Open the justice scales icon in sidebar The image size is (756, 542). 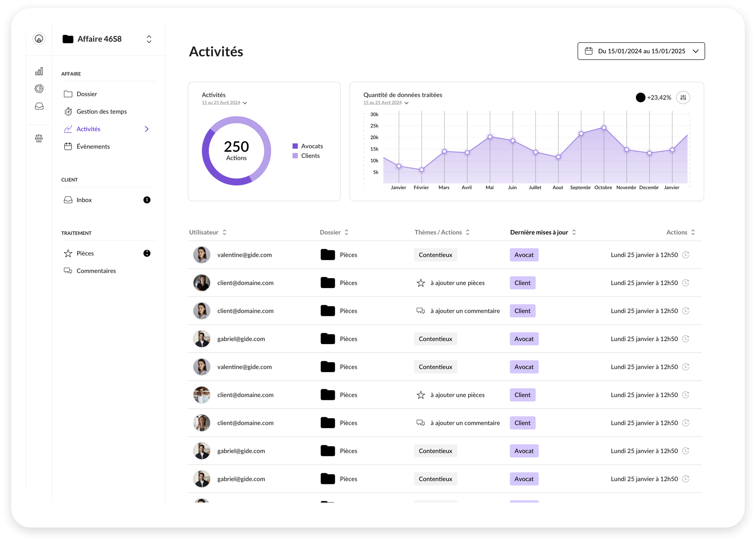click(39, 138)
